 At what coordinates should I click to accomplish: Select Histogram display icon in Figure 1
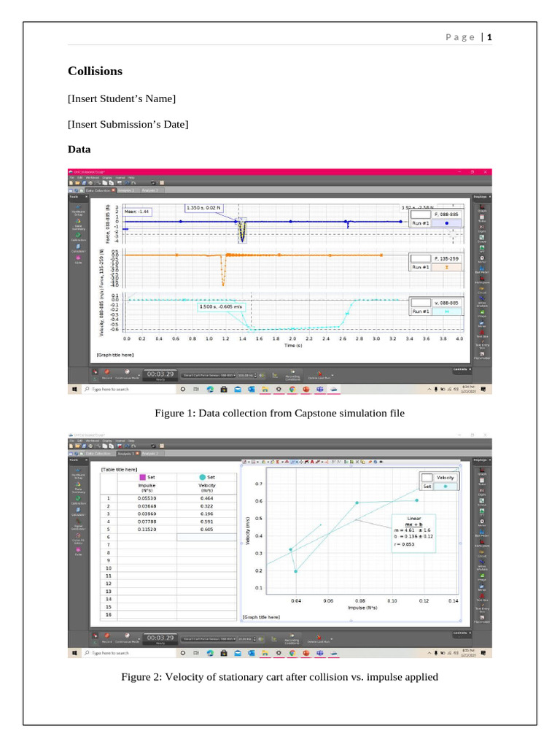[482, 279]
